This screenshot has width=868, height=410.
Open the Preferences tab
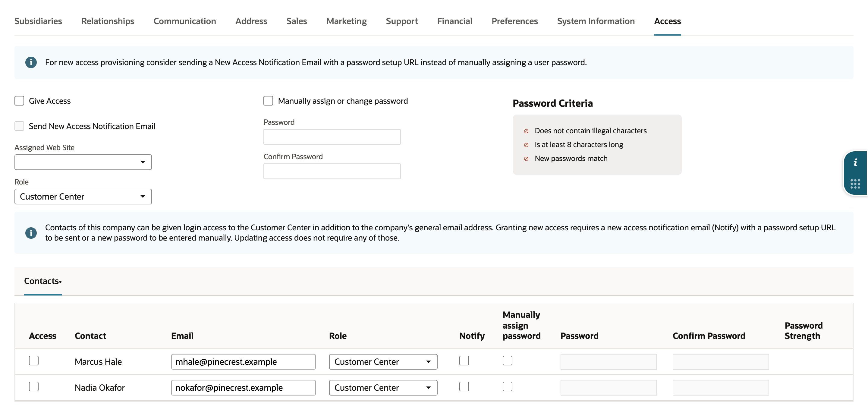514,21
